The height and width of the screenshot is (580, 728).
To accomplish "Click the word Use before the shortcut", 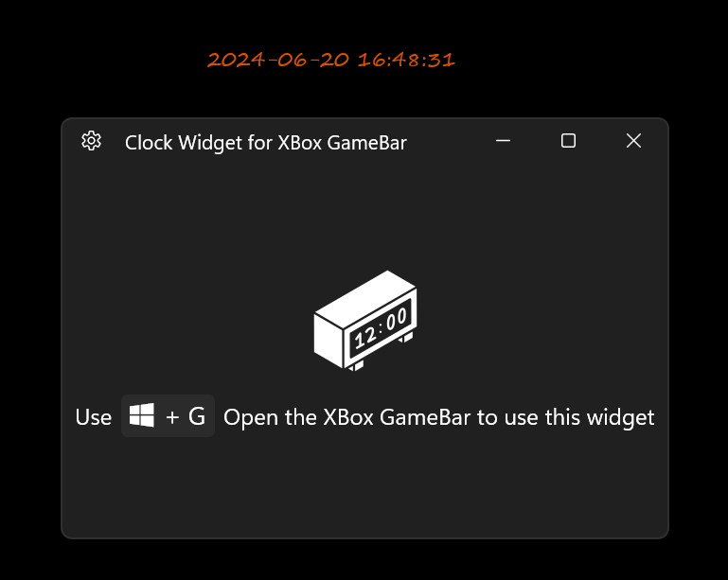I will 94,417.
